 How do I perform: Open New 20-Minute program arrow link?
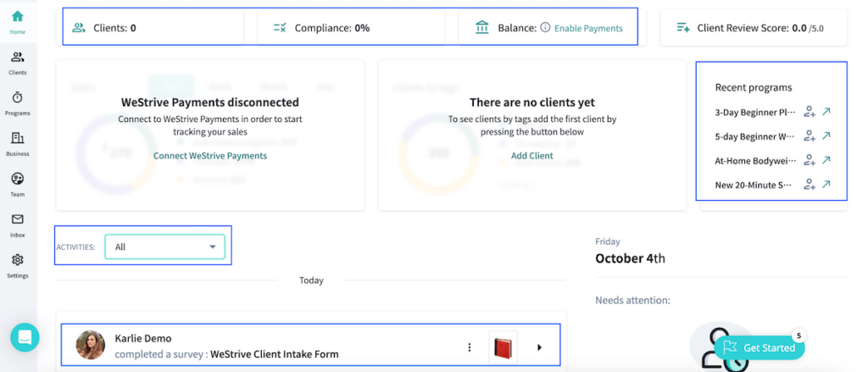(x=826, y=184)
